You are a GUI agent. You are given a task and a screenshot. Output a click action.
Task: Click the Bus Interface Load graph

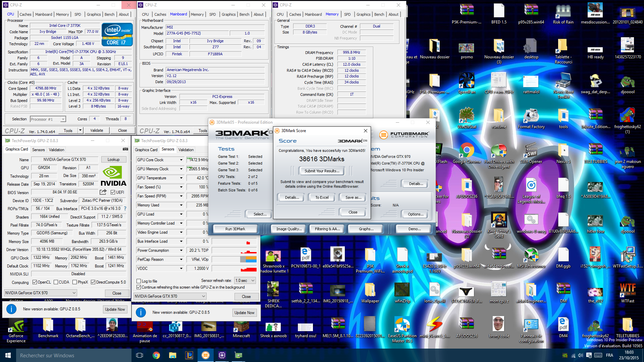pyautogui.click(x=234, y=241)
